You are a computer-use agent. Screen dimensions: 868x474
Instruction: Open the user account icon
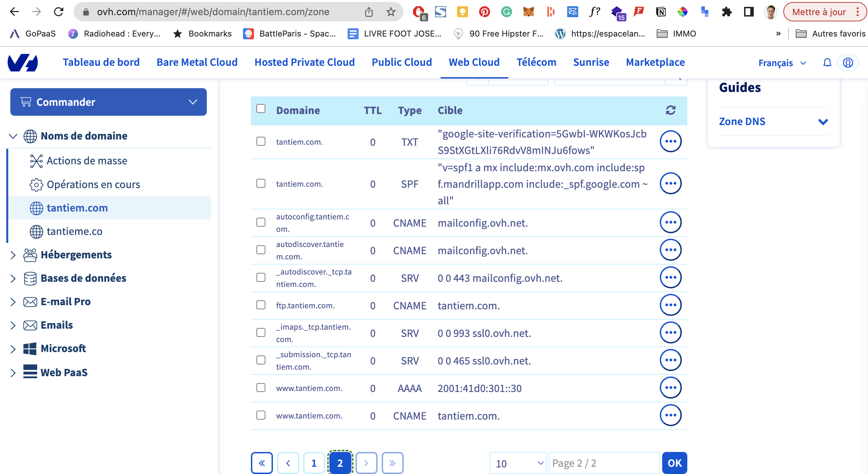[848, 63]
